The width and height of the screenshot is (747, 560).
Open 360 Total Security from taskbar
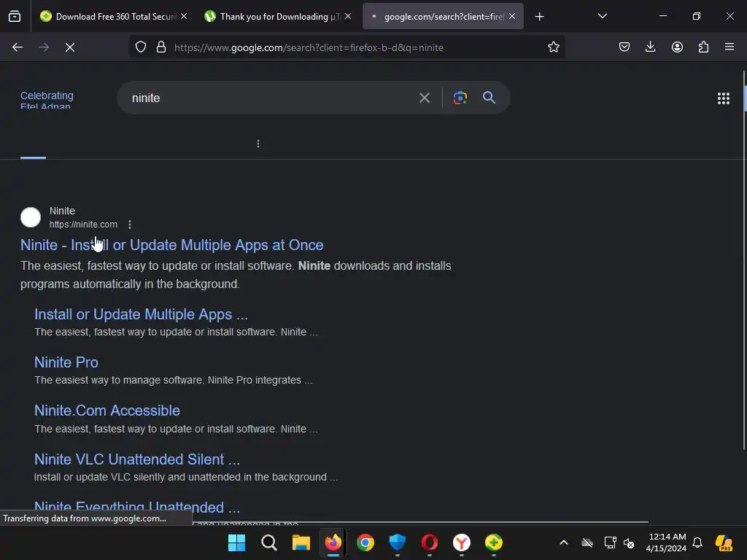pyautogui.click(x=494, y=542)
